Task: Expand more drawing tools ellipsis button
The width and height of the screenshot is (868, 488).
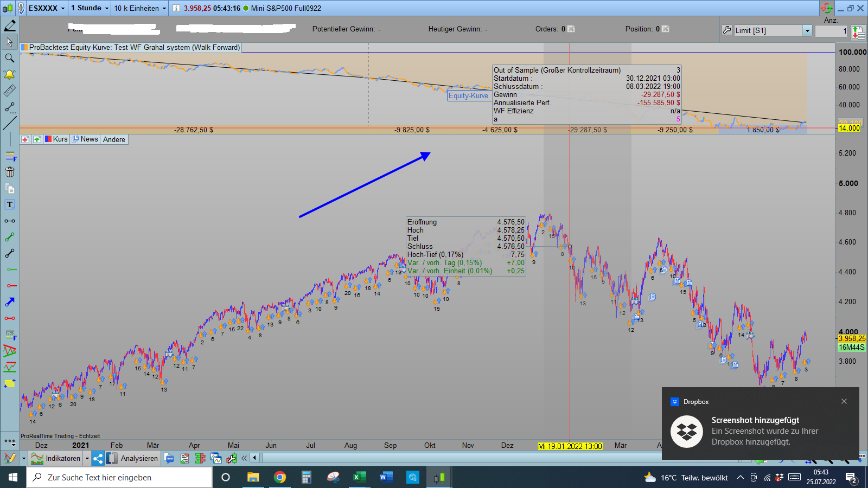Action: [x=10, y=441]
